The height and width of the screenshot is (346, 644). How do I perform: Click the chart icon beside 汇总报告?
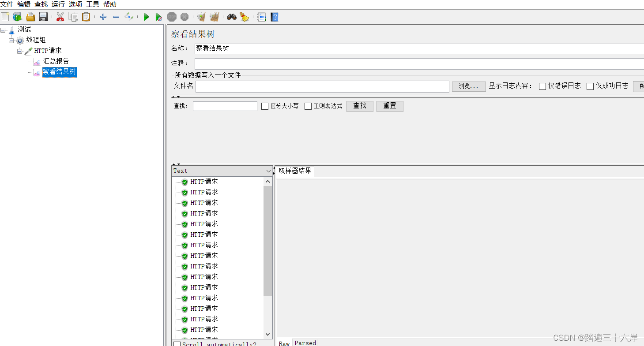pos(37,62)
